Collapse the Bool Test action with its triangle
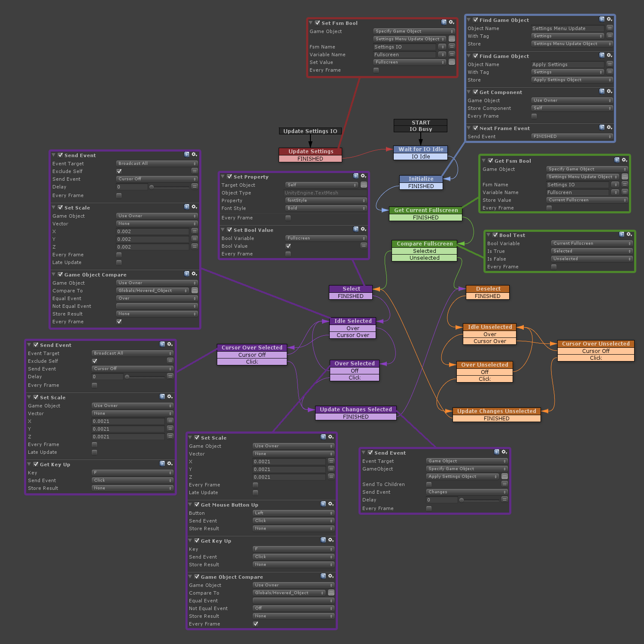 pos(489,235)
